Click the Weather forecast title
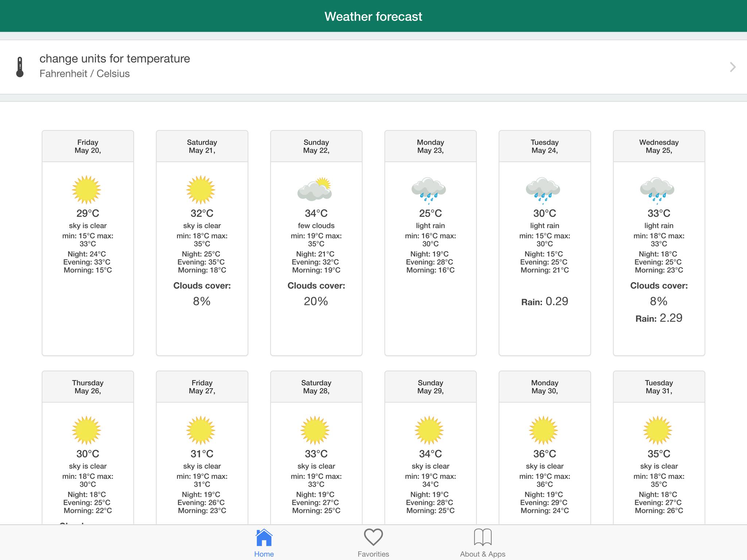 pos(373,16)
